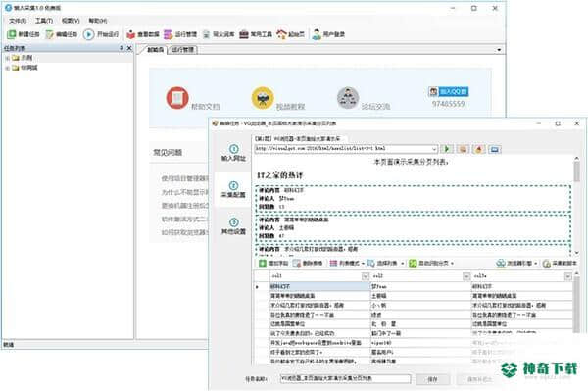Viewport: 588px width, 391px height.
Task: Click the 论坛交流 label on the start page
Action: point(375,107)
